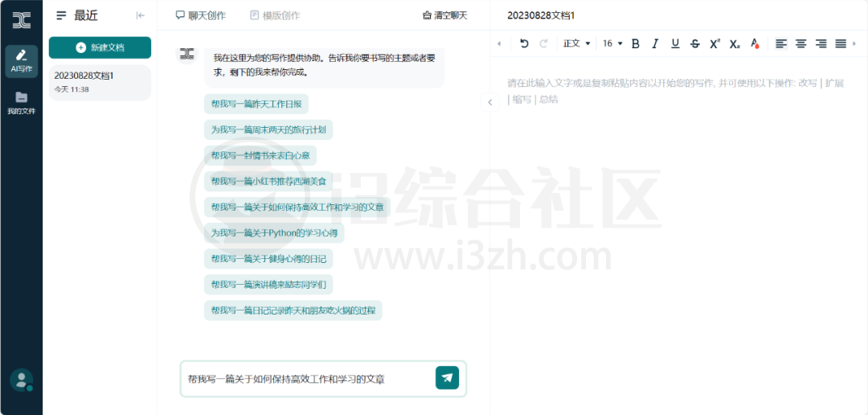
Task: Choose suggestion 为我写一篇关于Python的学习心得
Action: click(x=274, y=232)
